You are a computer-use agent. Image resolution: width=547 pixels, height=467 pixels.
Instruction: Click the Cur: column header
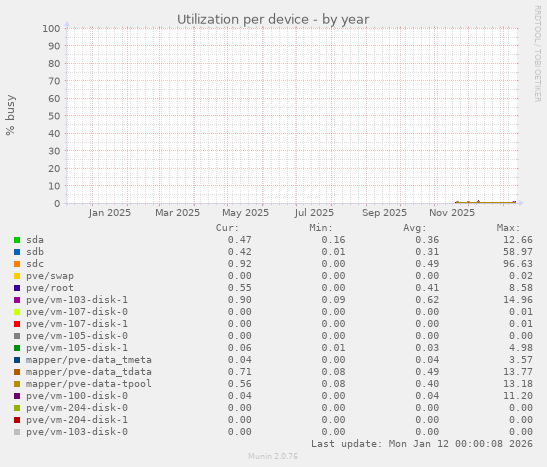[x=227, y=228]
